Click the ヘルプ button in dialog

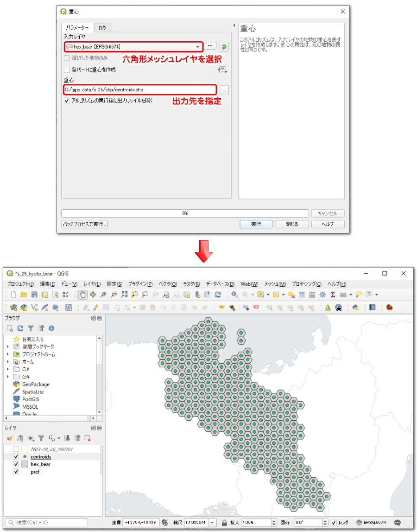(328, 224)
